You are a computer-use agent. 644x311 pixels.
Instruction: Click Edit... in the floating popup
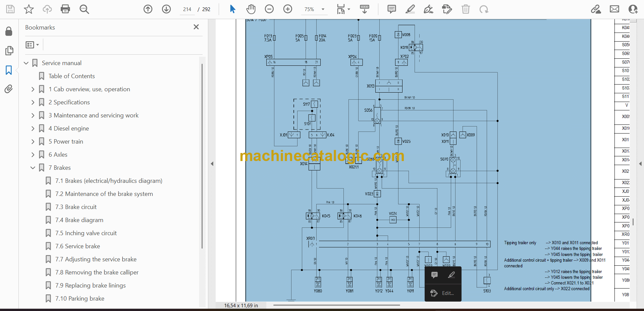coord(447,293)
